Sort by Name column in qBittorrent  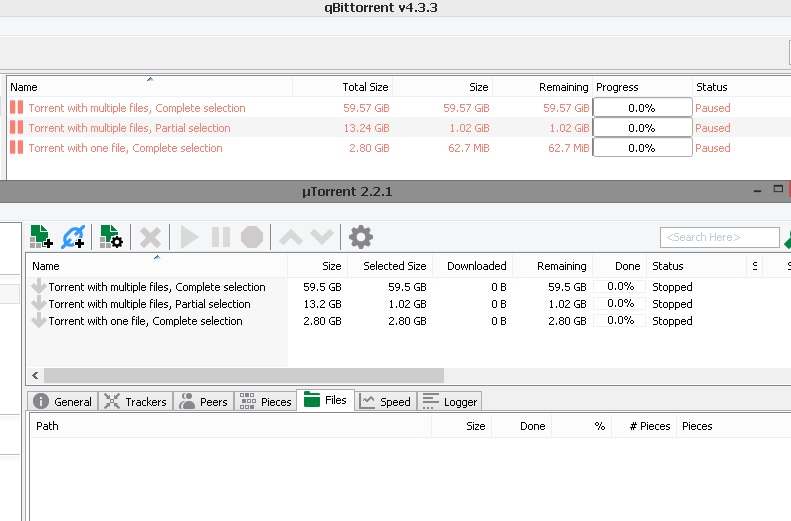coord(150,87)
